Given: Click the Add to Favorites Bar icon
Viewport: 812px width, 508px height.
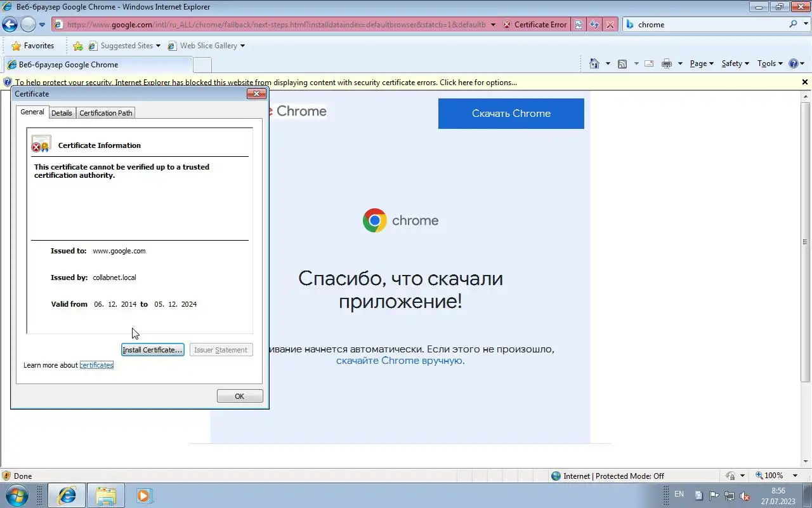Looking at the screenshot, I should [78, 46].
